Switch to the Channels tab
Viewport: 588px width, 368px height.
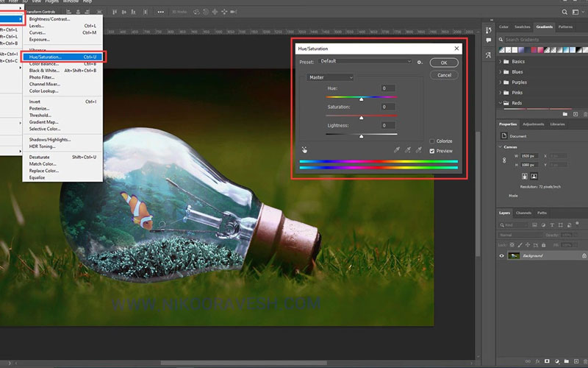pos(523,213)
